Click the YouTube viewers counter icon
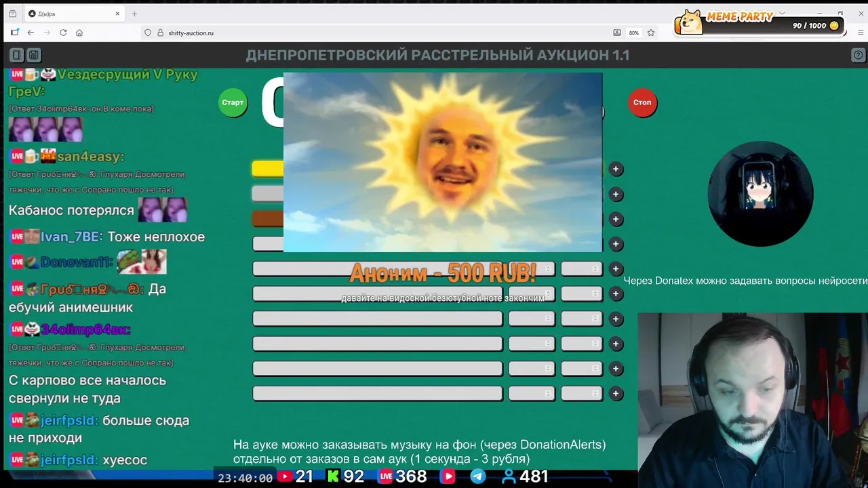The height and width of the screenshot is (488, 868). (285, 477)
